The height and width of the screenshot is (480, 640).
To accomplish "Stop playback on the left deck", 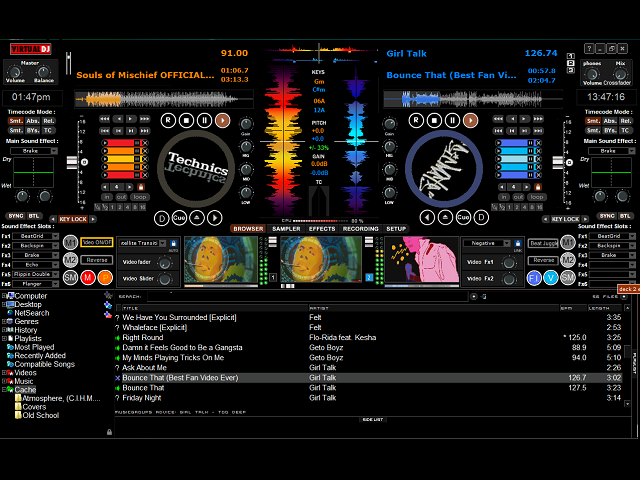I will click(186, 120).
